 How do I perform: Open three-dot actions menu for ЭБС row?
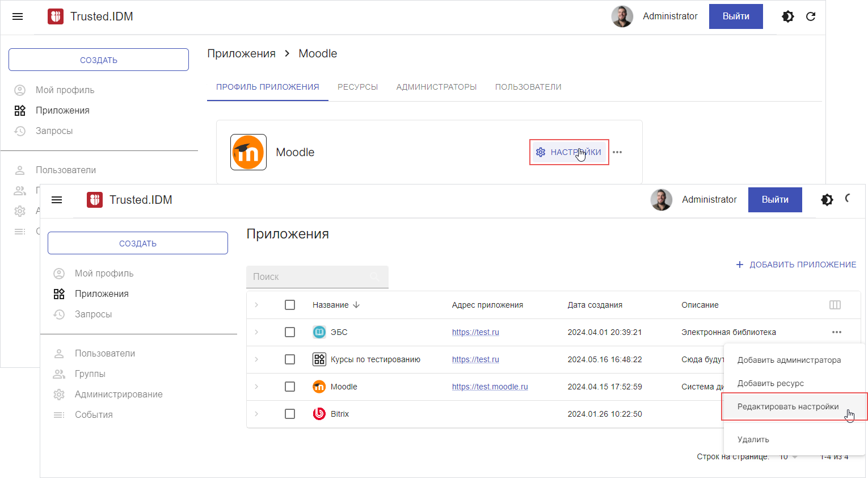[837, 332]
